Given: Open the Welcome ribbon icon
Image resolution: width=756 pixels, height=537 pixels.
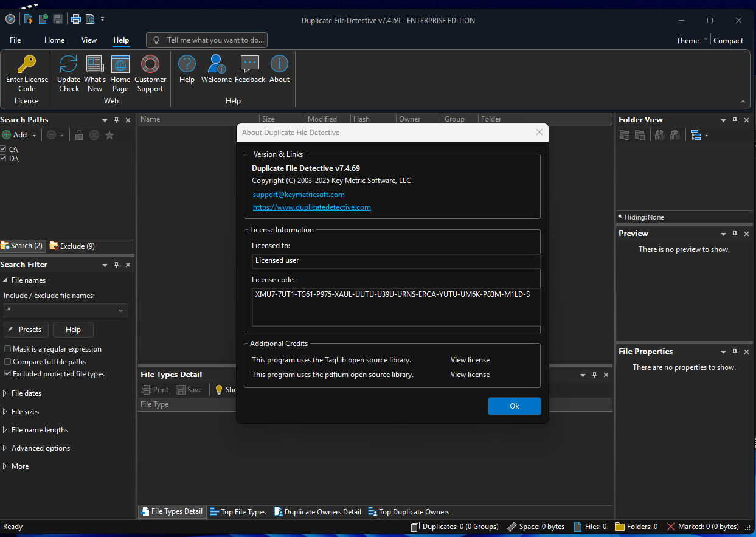Looking at the screenshot, I should pos(216,64).
